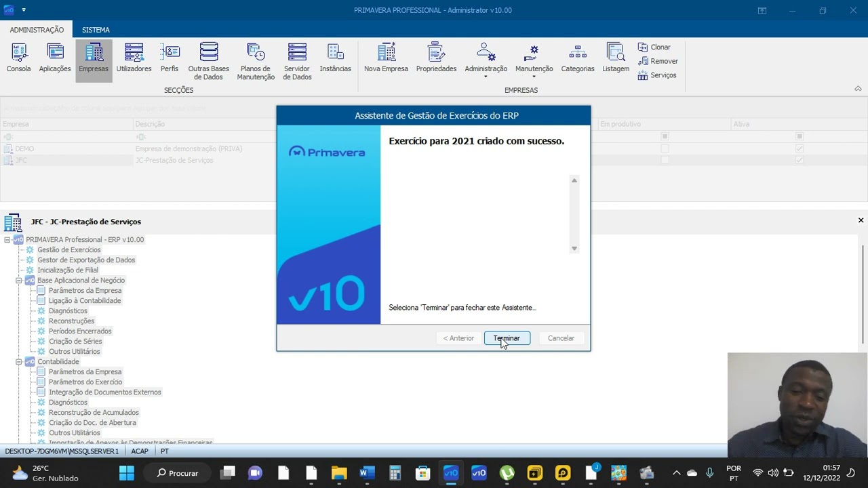Image resolution: width=868 pixels, height=488 pixels.
Task: Open company Propriedades
Action: 436,58
